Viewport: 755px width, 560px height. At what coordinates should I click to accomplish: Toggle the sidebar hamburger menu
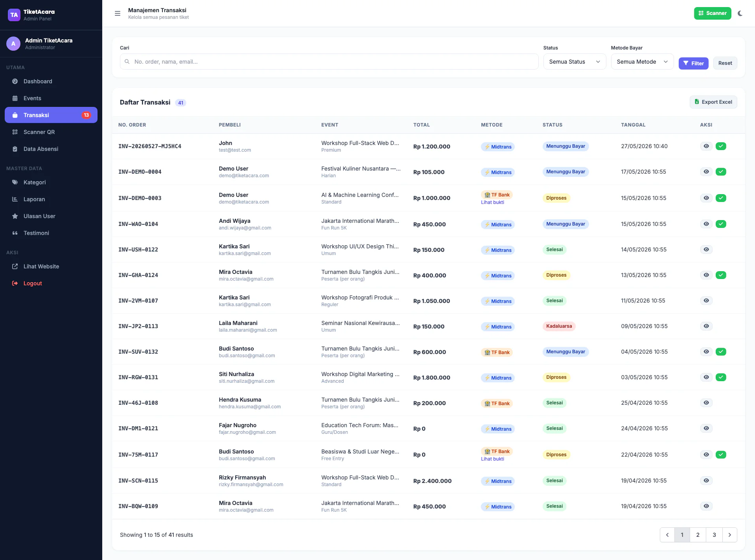[x=117, y=13]
